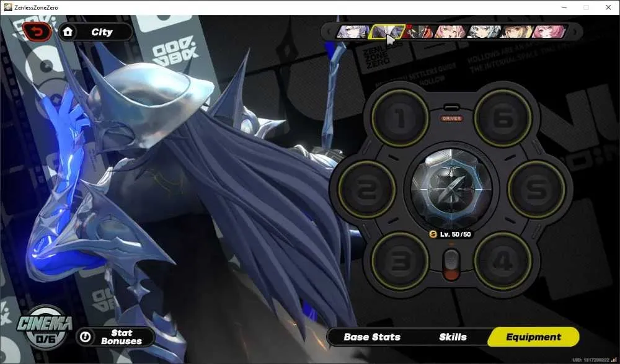Screen dimensions: 620x364
Task: Select Drive Disc slot 1
Action: [400, 117]
